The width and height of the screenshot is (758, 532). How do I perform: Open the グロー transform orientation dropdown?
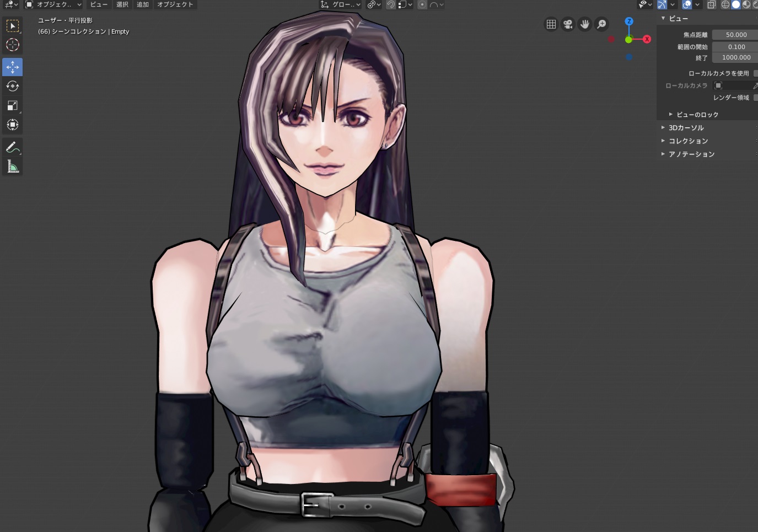point(341,4)
